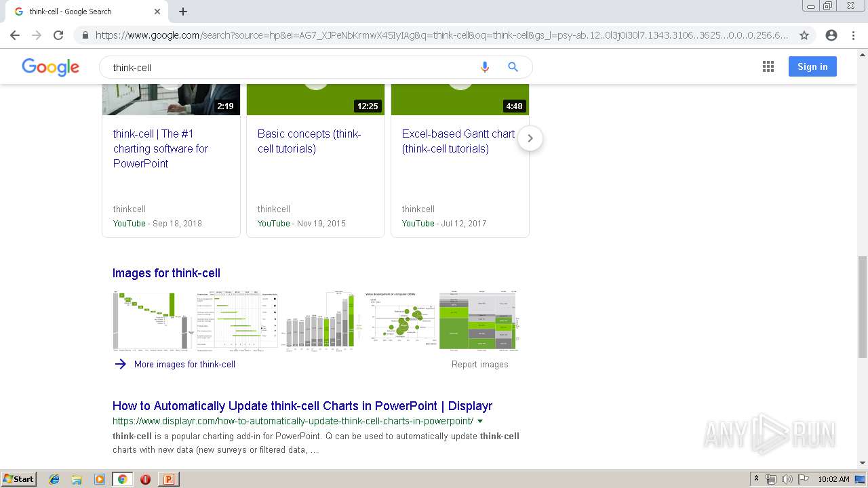Reload the current page

pyautogui.click(x=58, y=35)
